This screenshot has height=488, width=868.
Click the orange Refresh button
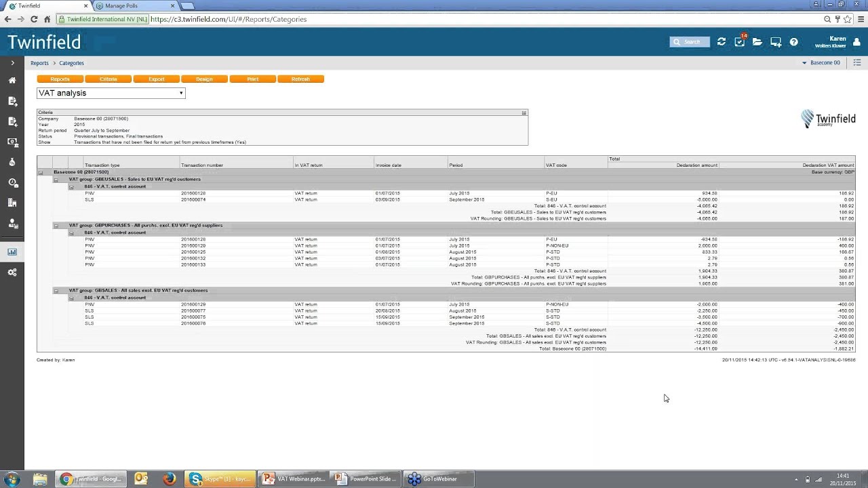click(x=300, y=79)
